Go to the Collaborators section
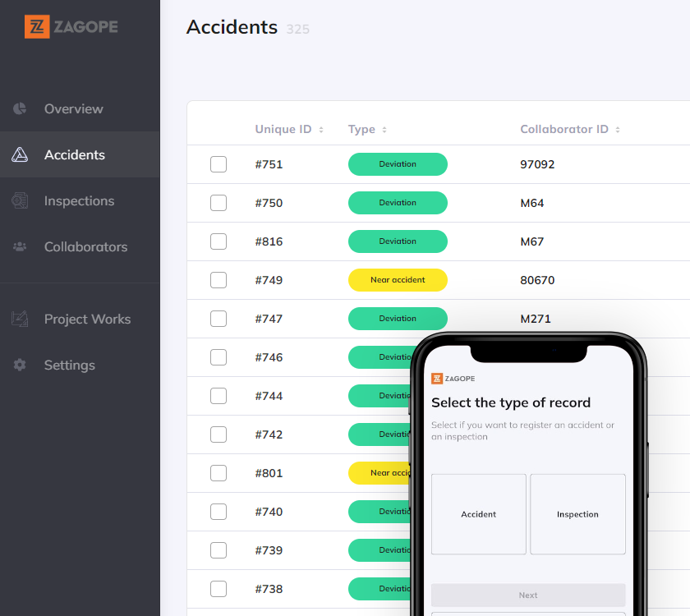 tap(85, 246)
